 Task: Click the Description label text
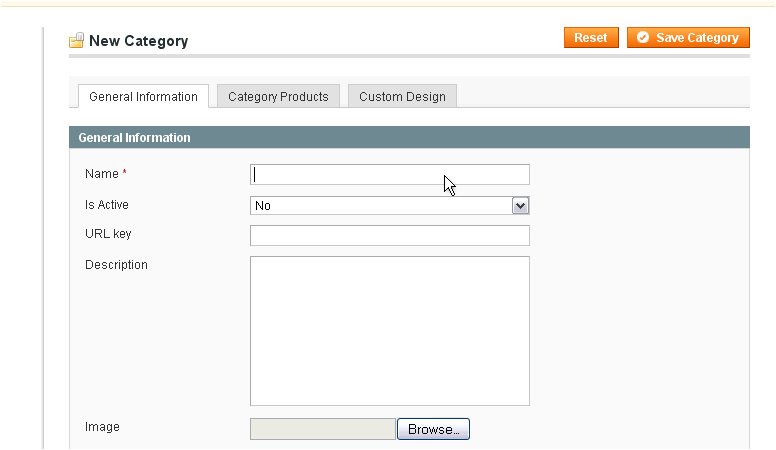[116, 265]
